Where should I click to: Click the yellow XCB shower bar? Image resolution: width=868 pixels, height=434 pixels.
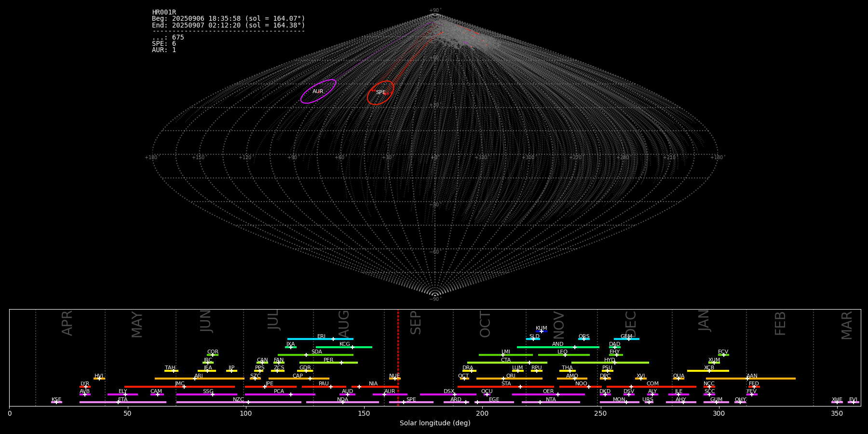point(708,371)
